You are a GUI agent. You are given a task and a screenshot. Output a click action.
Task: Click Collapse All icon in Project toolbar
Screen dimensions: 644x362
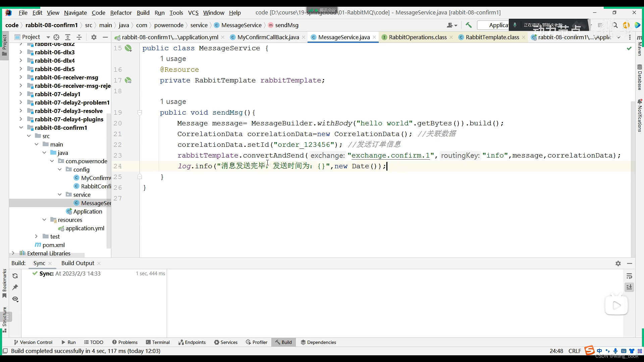pyautogui.click(x=79, y=37)
